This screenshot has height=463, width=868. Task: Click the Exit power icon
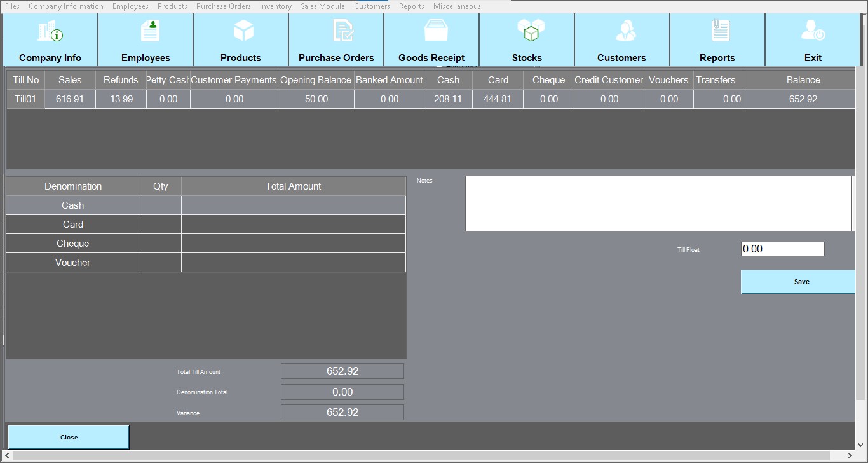(813, 31)
